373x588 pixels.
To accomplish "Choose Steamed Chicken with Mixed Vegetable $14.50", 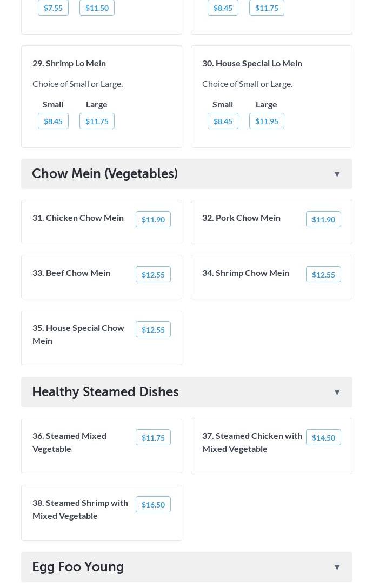I will (x=323, y=437).
